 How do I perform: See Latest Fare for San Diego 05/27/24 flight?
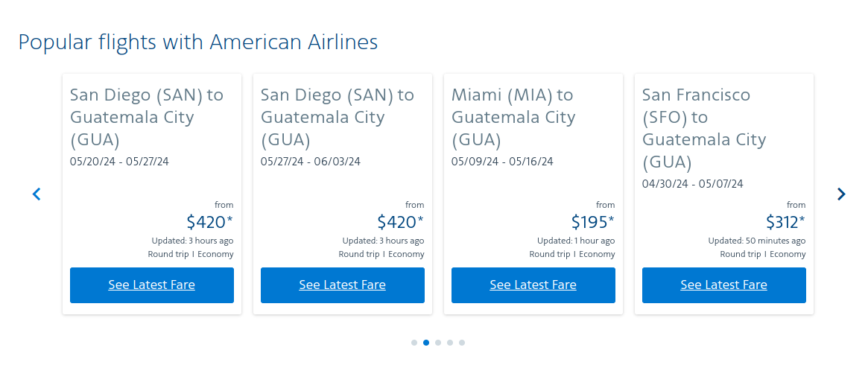tap(342, 285)
